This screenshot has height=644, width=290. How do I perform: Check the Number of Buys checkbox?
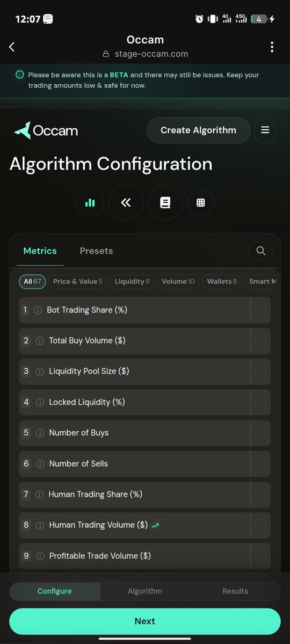[x=260, y=433]
